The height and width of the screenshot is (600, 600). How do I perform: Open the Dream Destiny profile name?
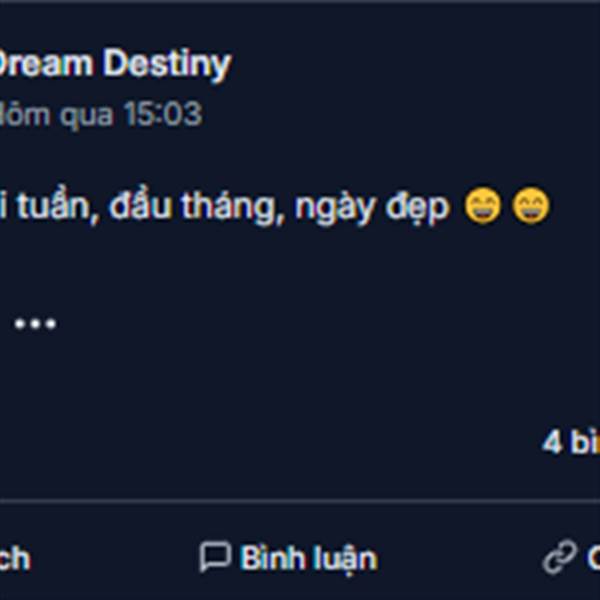pyautogui.click(x=113, y=64)
